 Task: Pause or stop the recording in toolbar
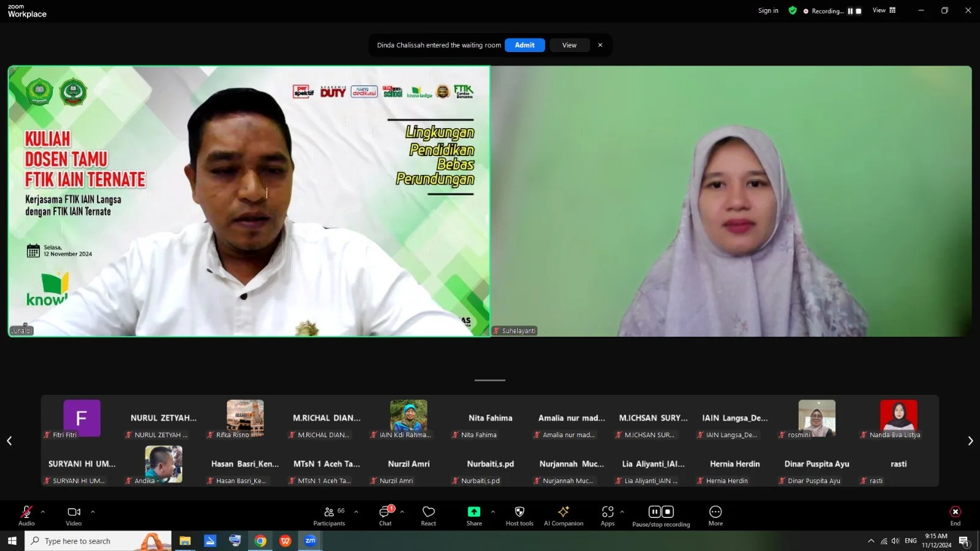point(661,516)
